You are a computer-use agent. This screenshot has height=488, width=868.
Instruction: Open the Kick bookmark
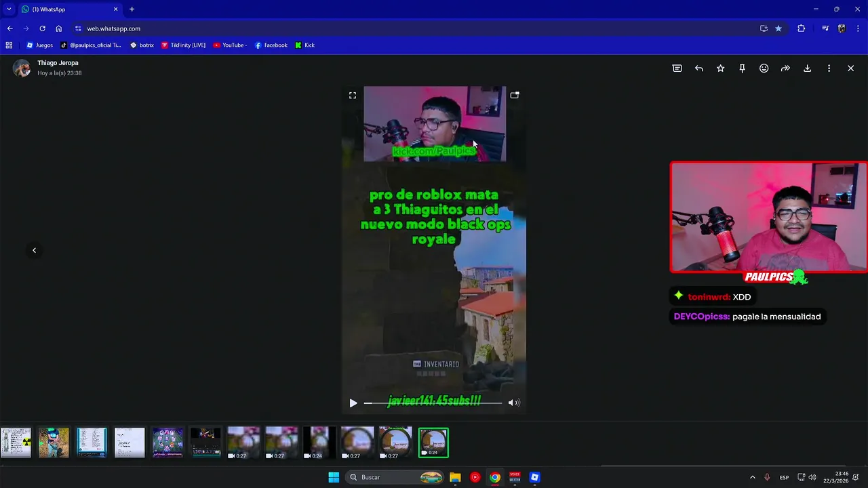coord(304,45)
